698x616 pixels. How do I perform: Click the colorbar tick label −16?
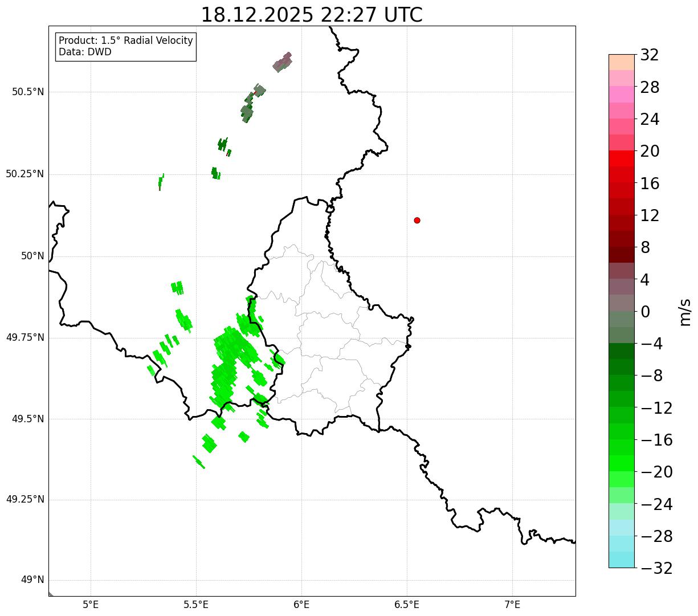coord(656,439)
